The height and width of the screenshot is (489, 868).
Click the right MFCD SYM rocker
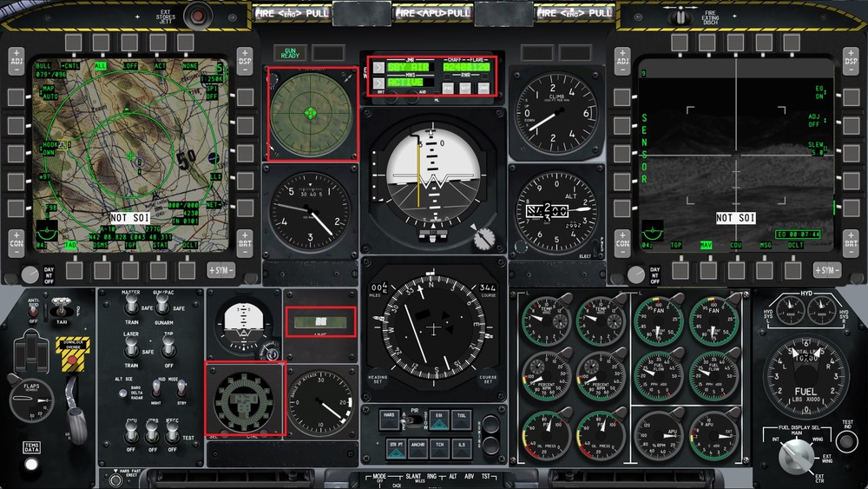pyautogui.click(x=826, y=270)
